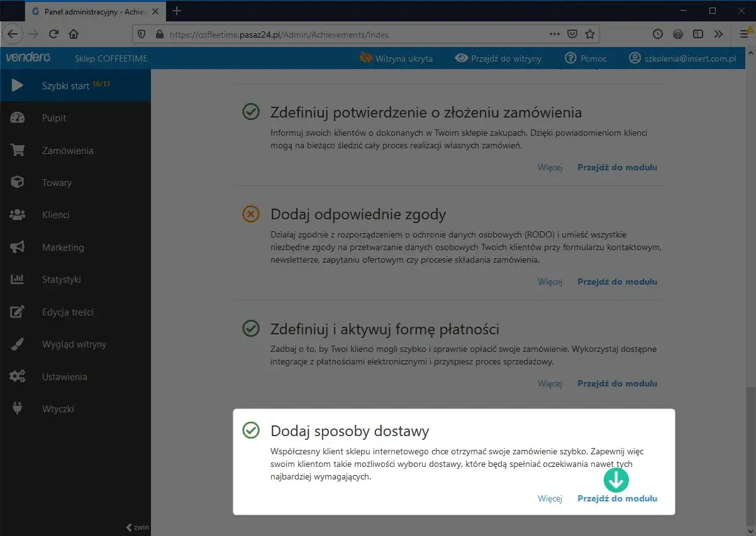Click Przejdź do witryny link
756x536 pixels.
coord(499,58)
